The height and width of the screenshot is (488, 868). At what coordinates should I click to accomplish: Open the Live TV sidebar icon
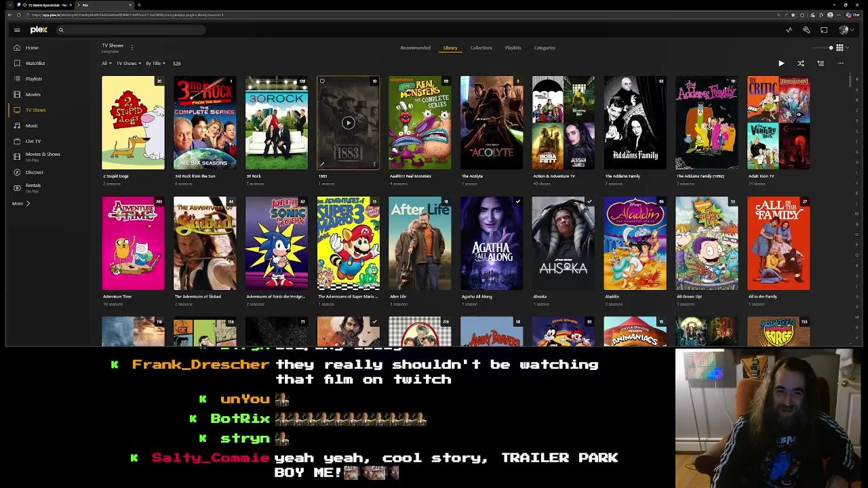17,141
